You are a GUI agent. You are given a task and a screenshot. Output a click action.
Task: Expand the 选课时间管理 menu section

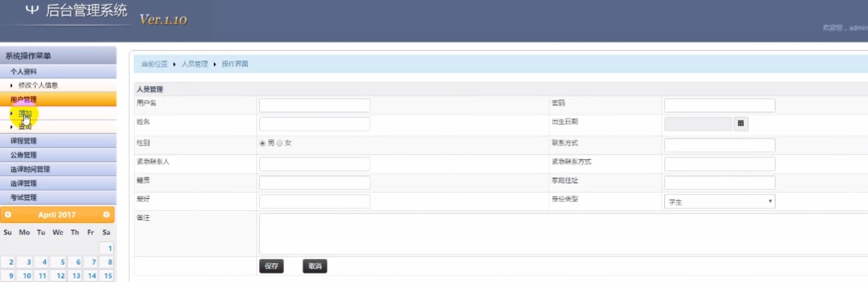[58, 169]
